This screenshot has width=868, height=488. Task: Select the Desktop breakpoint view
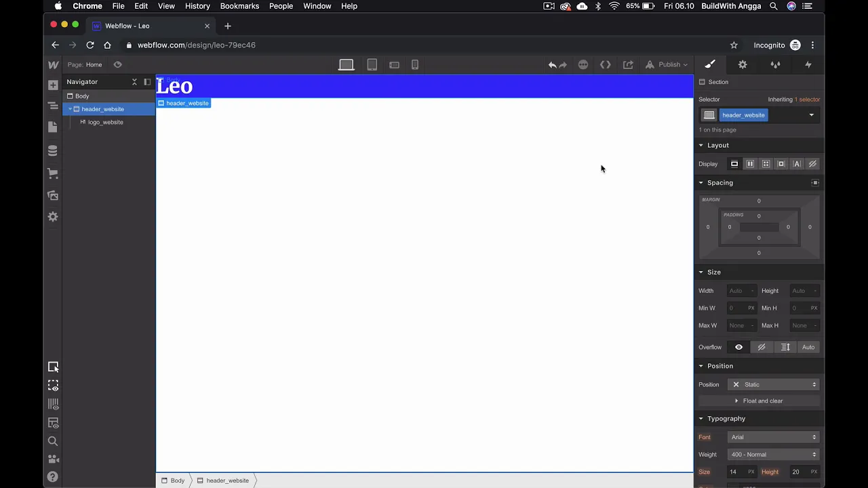[347, 65]
